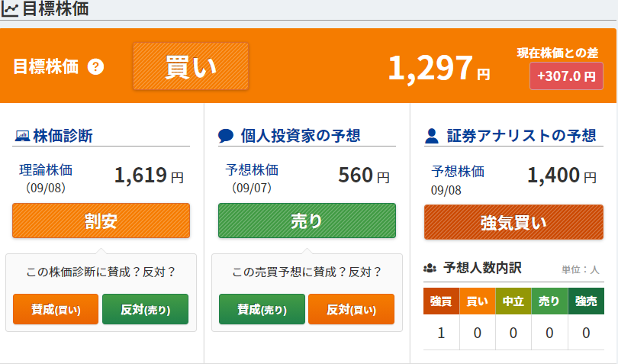Click the chart icon next to 目標株価 heading

click(x=9, y=9)
